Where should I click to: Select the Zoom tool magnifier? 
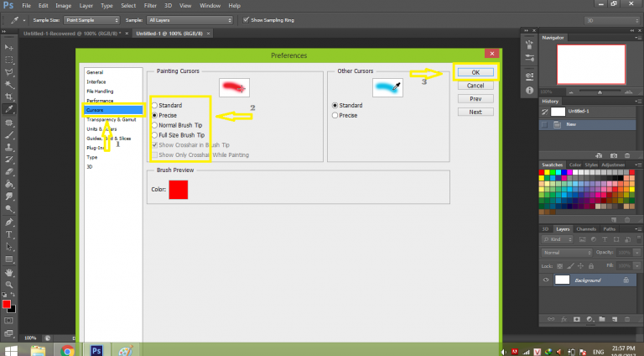point(8,285)
